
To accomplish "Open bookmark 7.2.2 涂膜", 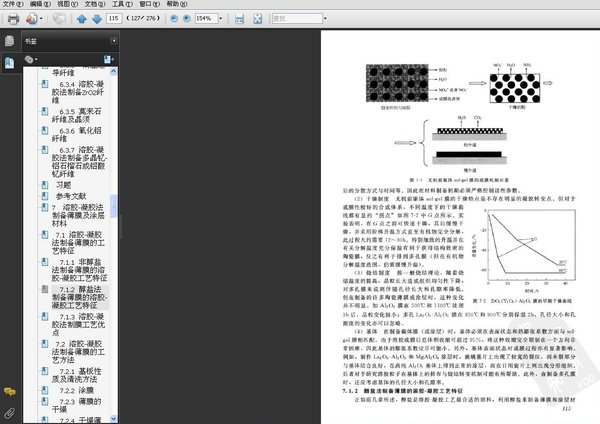I will [77, 390].
